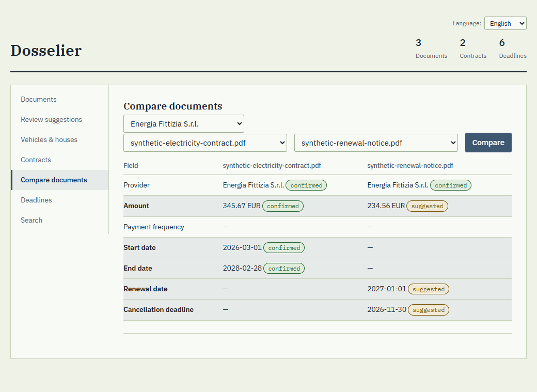Click the 2026-11-30 cancellation deadline value

[387, 309]
